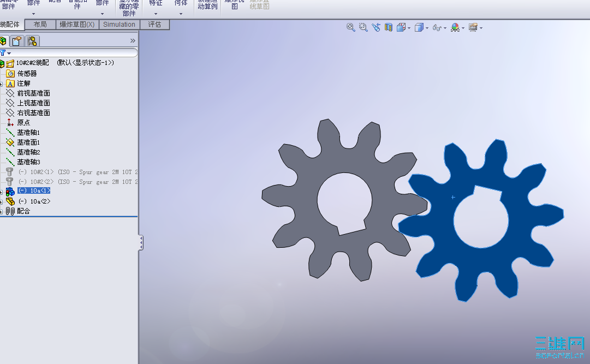Expand the panel tabs with double chevron

click(133, 40)
